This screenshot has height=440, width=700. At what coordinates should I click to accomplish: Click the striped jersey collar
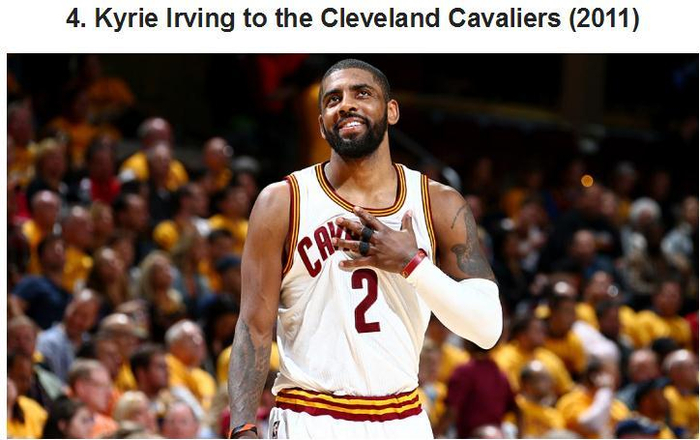click(362, 192)
